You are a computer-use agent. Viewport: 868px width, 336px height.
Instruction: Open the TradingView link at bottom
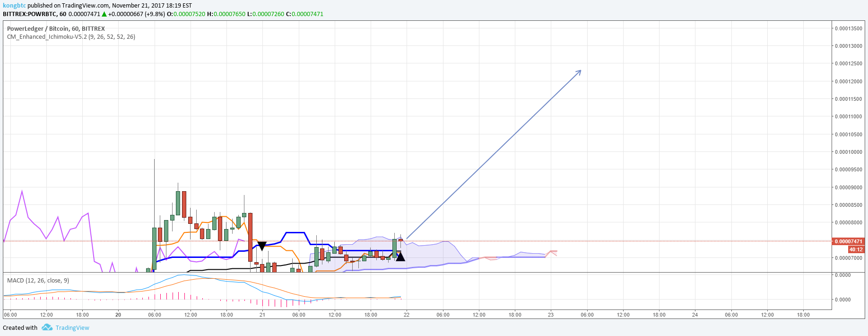[x=72, y=327]
